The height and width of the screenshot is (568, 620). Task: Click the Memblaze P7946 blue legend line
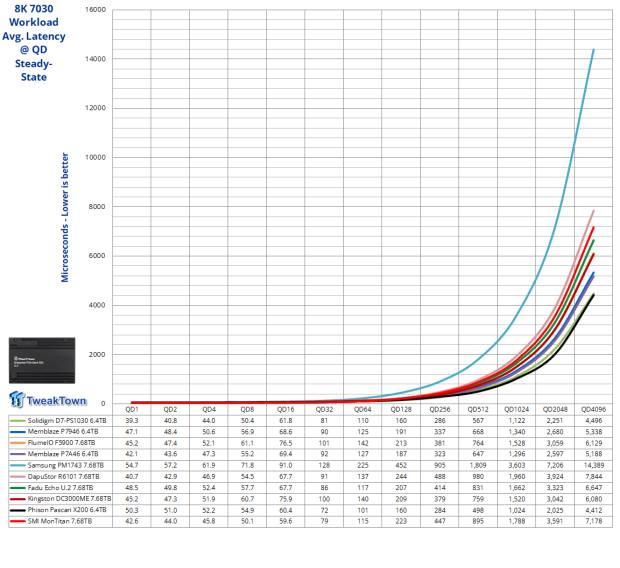pos(17,432)
